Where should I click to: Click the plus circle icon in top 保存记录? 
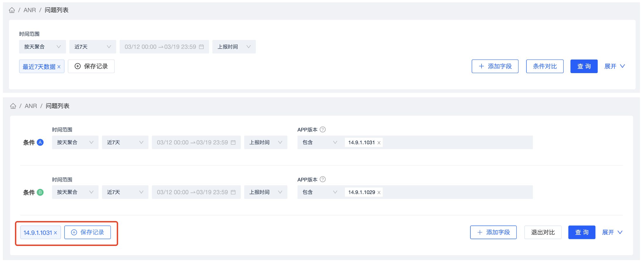point(78,66)
